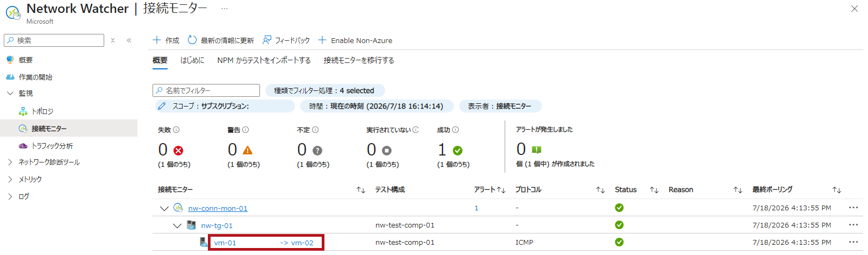The height and width of the screenshot is (255, 868).
Task: Click the トポロジ topology icon
Action: (23, 111)
